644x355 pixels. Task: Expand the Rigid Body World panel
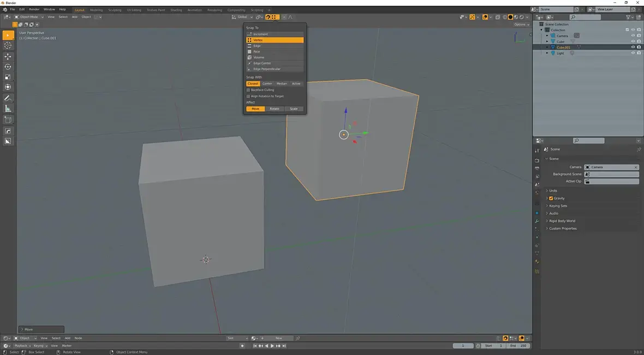(562, 221)
